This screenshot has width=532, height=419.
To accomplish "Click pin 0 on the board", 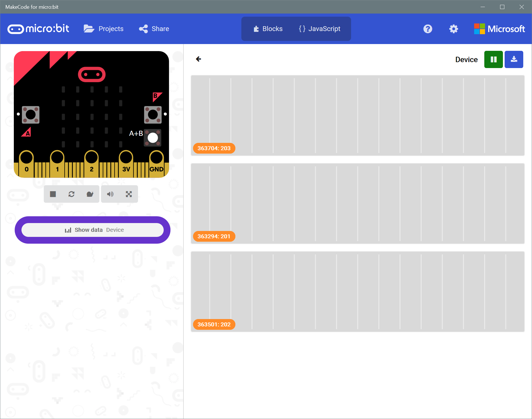I will pos(27,164).
